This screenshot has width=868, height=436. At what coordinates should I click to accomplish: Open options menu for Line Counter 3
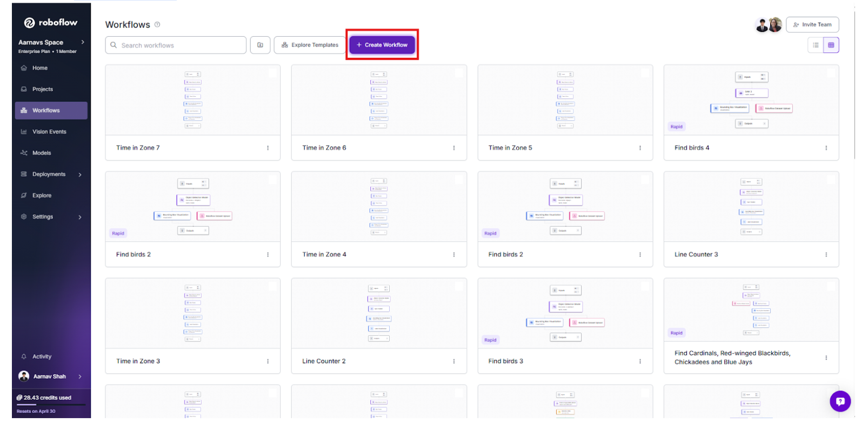pos(826,255)
